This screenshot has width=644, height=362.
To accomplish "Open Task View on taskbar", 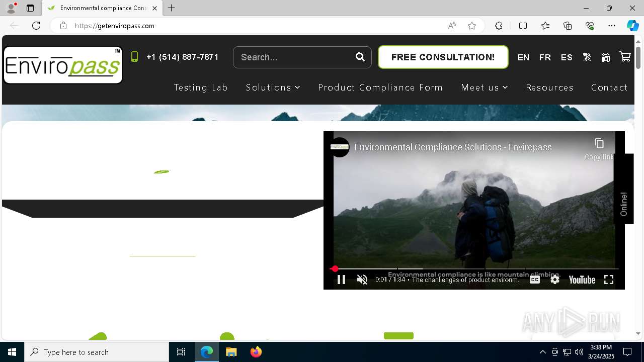I will tap(181, 352).
